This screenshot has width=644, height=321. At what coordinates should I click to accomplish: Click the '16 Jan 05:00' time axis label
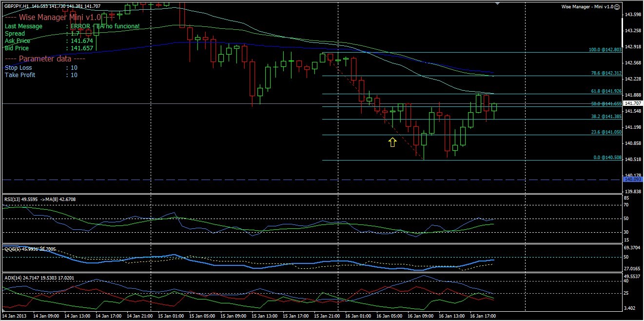[x=390, y=316]
